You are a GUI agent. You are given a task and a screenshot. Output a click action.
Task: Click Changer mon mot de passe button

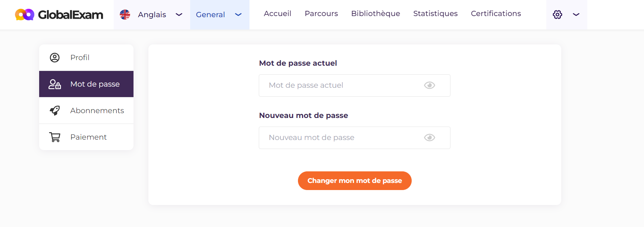pos(355,181)
